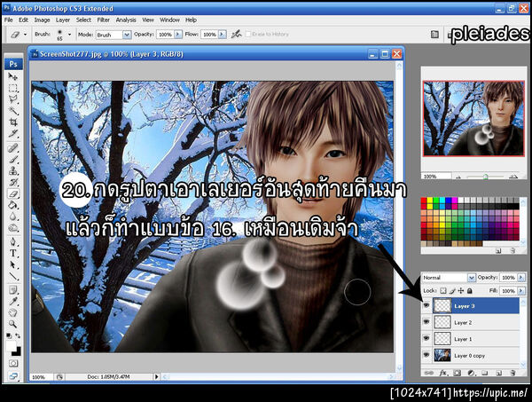Image resolution: width=532 pixels, height=402 pixels.
Task: Click the foreground color swatch
Action: pyautogui.click(x=11, y=346)
